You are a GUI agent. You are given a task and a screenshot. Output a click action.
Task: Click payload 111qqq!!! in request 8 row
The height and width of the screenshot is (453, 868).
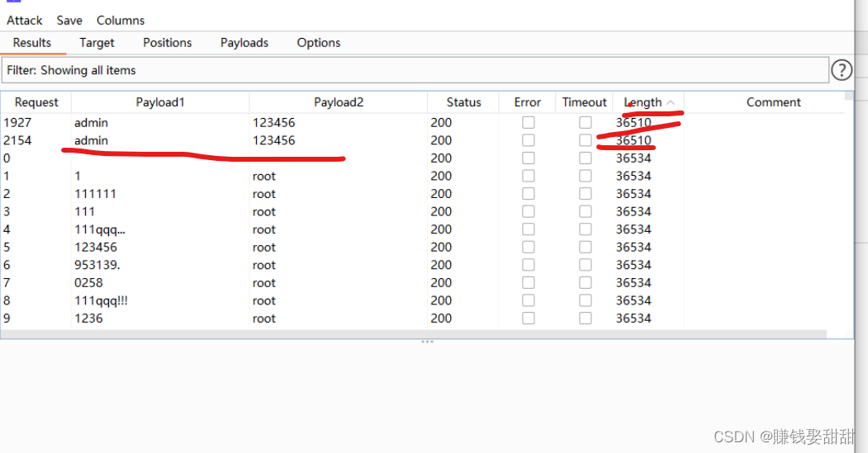point(102,300)
